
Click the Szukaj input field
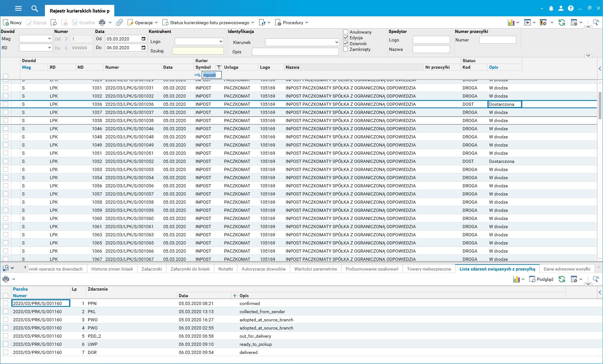[198, 51]
